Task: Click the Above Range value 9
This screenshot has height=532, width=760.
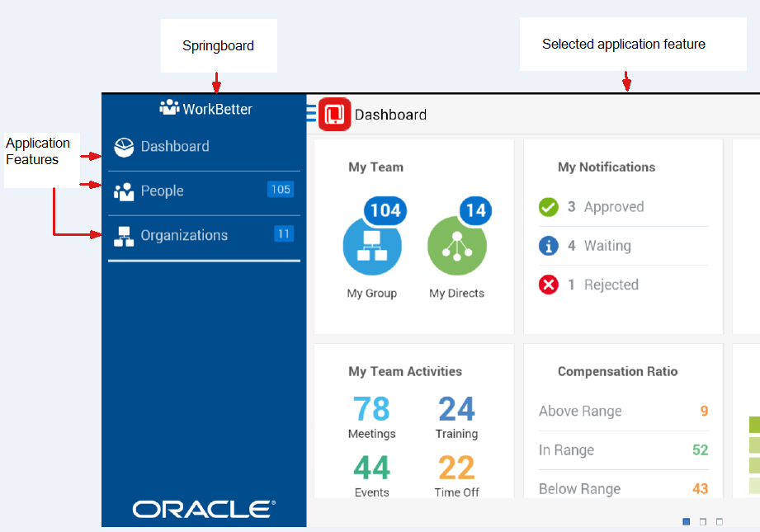Action: [704, 412]
